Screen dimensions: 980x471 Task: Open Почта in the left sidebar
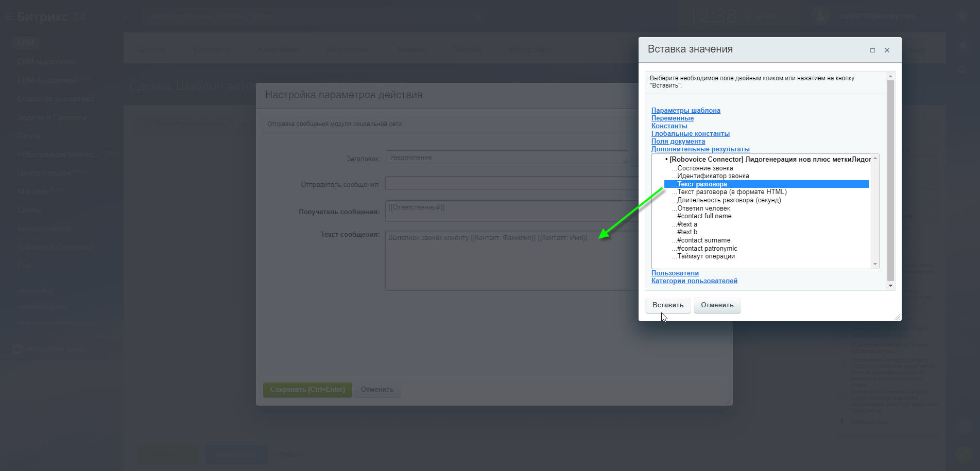pos(29,136)
